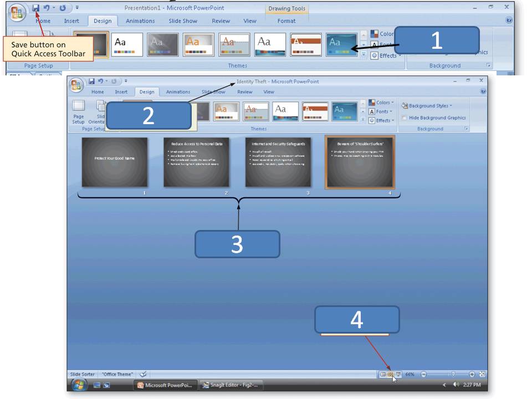Click the zoom slider handle

(453, 374)
